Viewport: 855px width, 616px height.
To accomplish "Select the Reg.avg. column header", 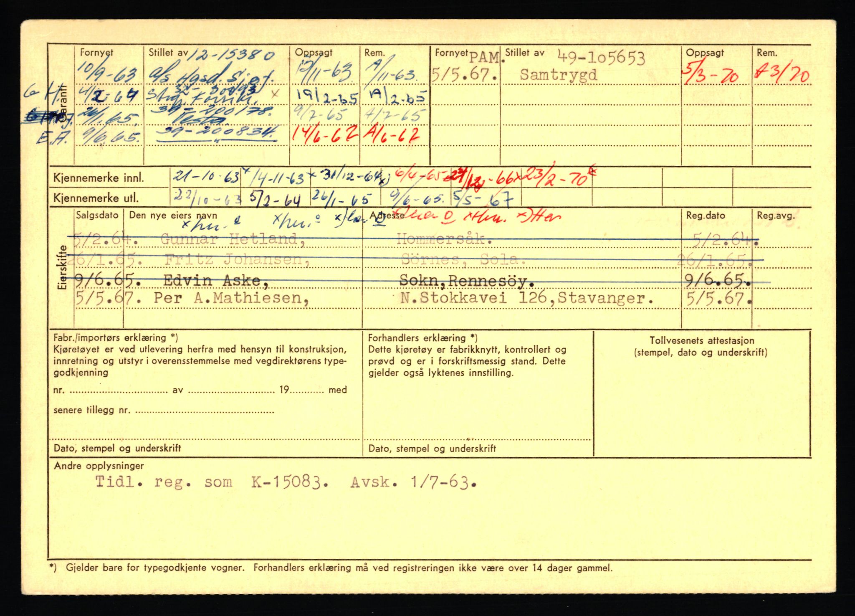I will (x=776, y=215).
